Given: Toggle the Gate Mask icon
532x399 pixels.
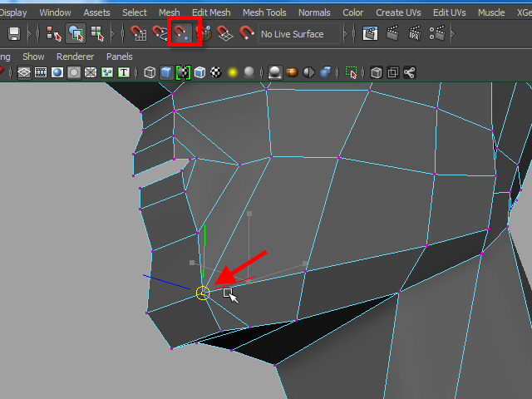Looking at the screenshot, I should click(x=74, y=72).
